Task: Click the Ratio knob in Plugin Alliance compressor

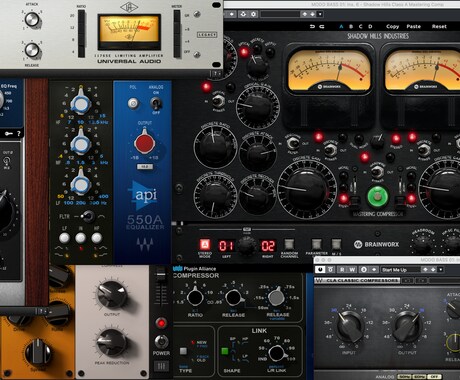Action: 195,298
